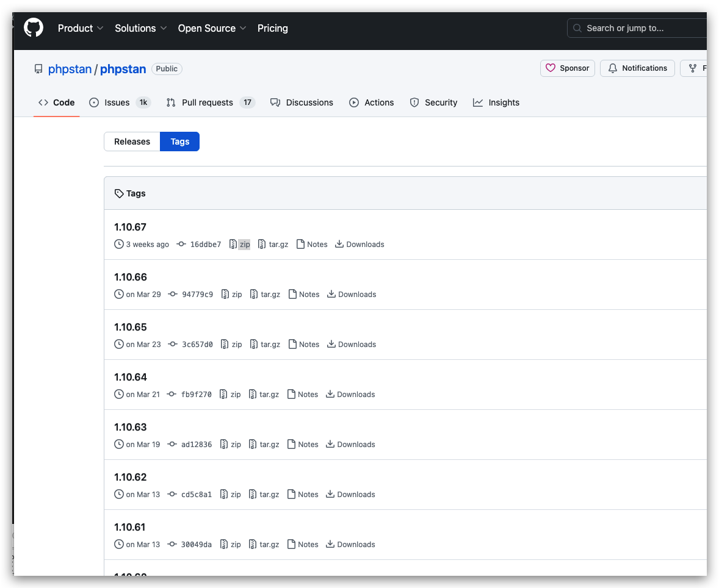Open commit 3c657d0
Image resolution: width=719 pixels, height=588 pixels.
coord(191,344)
